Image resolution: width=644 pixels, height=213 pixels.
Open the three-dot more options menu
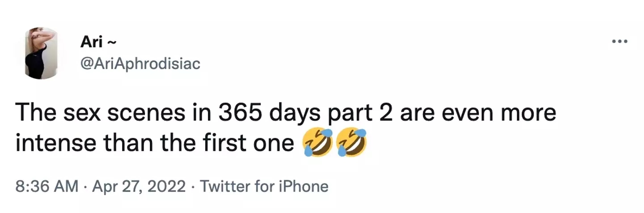(620, 42)
